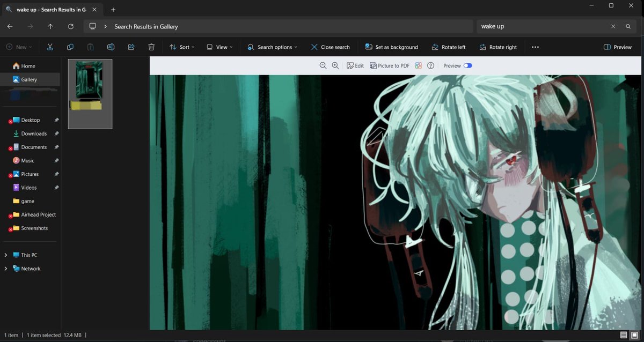
Task: Open the See more ellipsis menu
Action: point(535,47)
